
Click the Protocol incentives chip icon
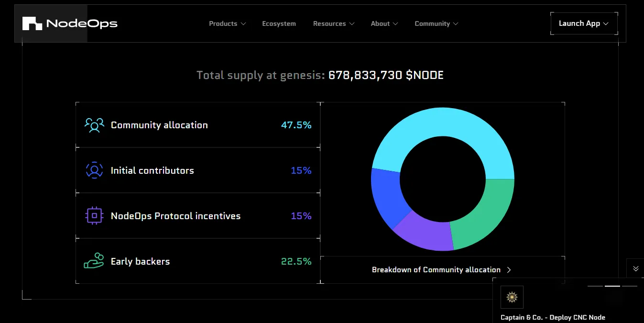pyautogui.click(x=94, y=216)
